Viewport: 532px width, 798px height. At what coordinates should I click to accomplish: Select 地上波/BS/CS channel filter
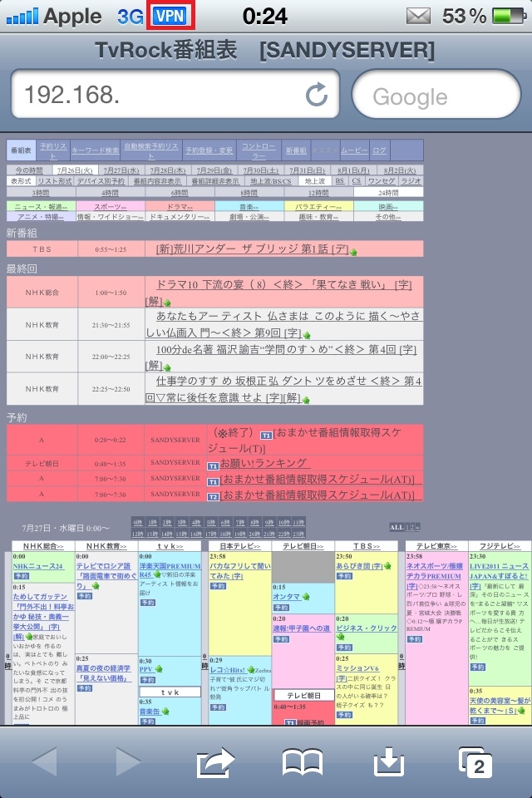click(x=271, y=181)
